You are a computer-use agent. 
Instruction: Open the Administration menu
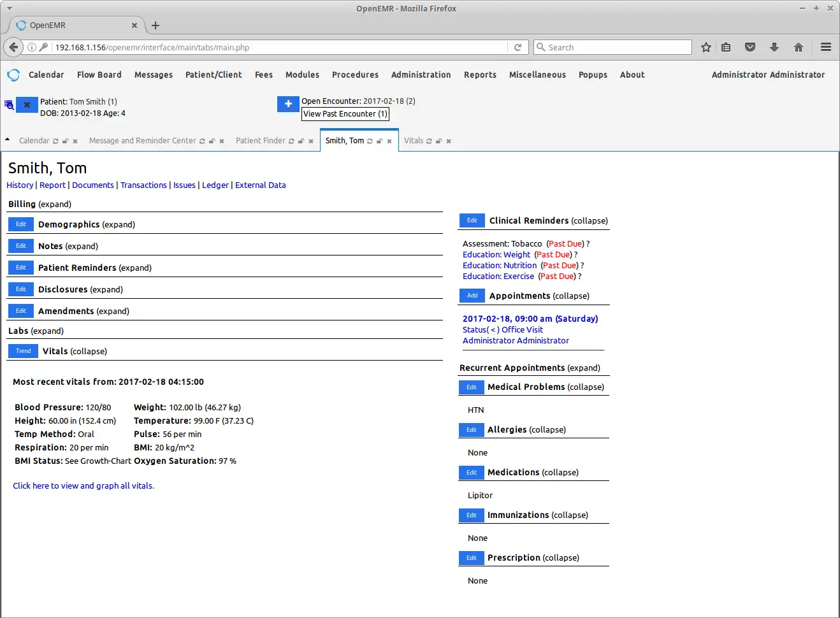pyautogui.click(x=421, y=75)
